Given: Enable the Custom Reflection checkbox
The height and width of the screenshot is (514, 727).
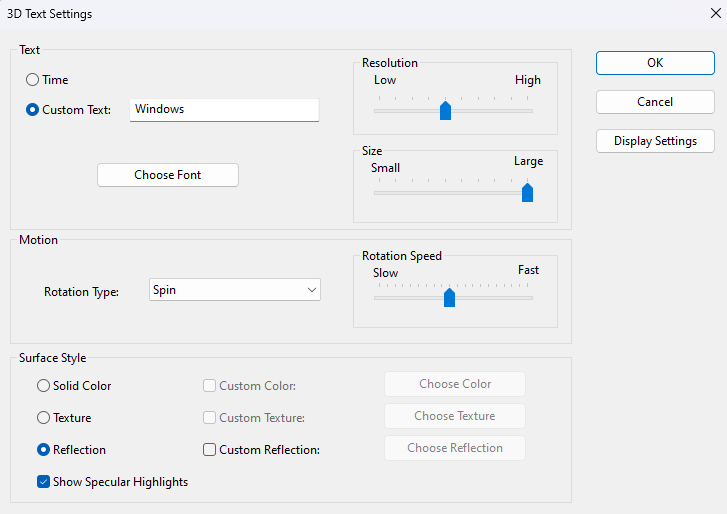Looking at the screenshot, I should point(210,450).
